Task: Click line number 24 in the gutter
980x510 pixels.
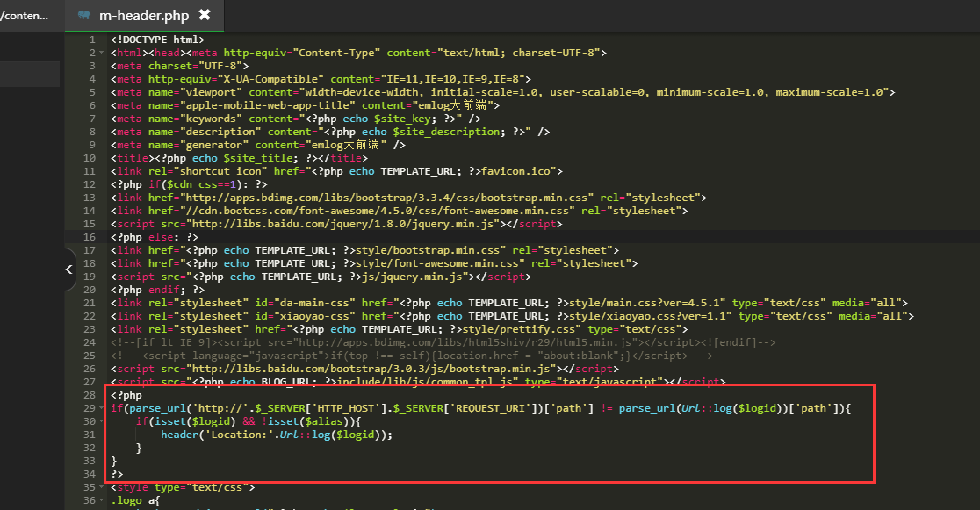Action: tap(90, 342)
